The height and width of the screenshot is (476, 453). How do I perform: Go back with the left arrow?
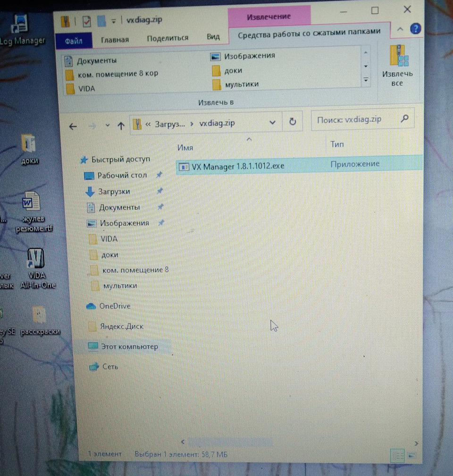click(x=73, y=126)
